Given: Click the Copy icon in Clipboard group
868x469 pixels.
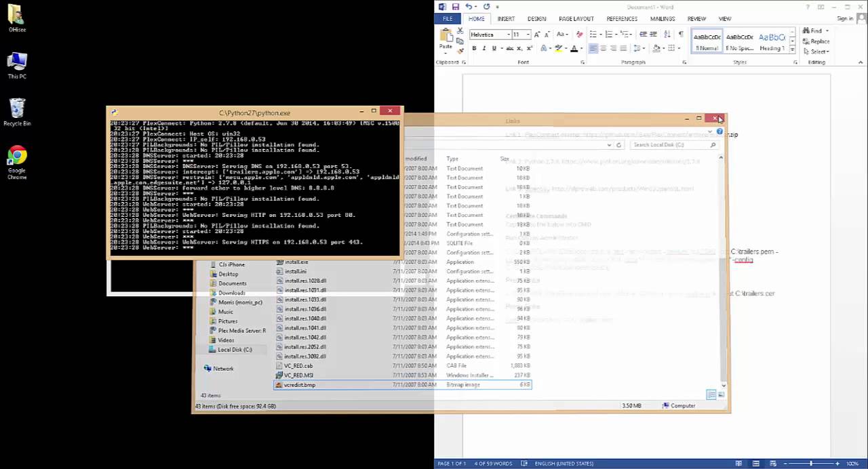Looking at the screenshot, I should click(460, 41).
